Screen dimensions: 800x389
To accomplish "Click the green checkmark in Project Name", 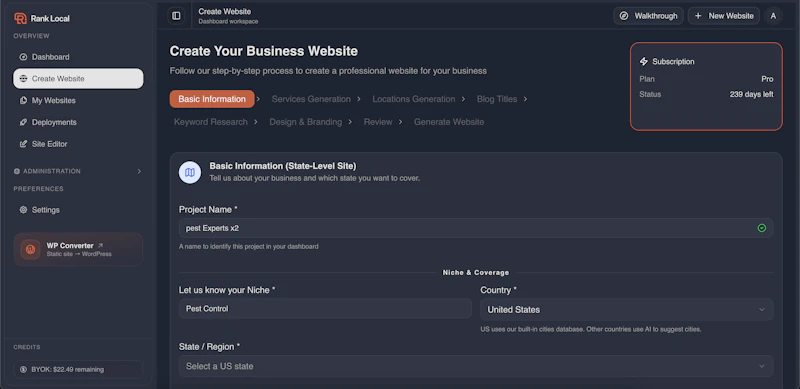I will pos(762,228).
